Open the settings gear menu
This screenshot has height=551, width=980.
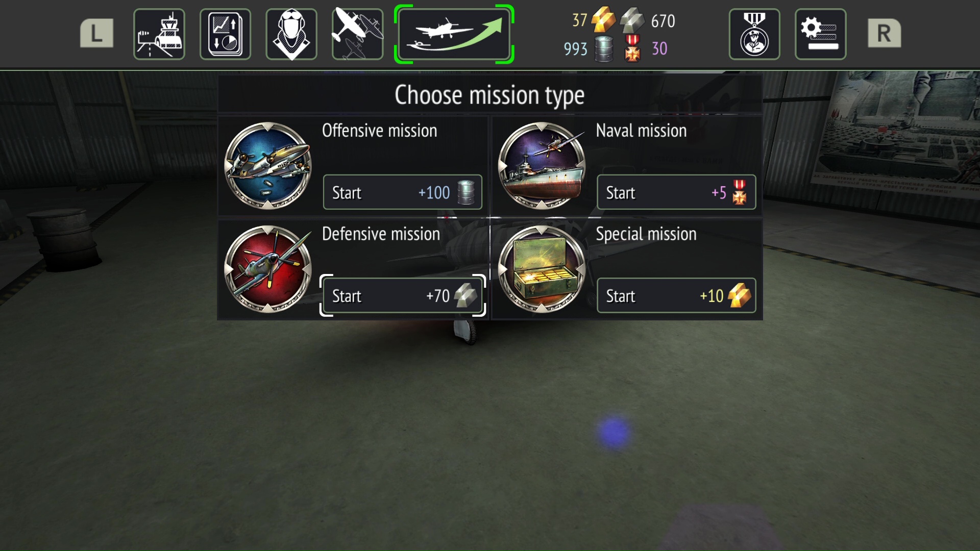click(x=820, y=34)
